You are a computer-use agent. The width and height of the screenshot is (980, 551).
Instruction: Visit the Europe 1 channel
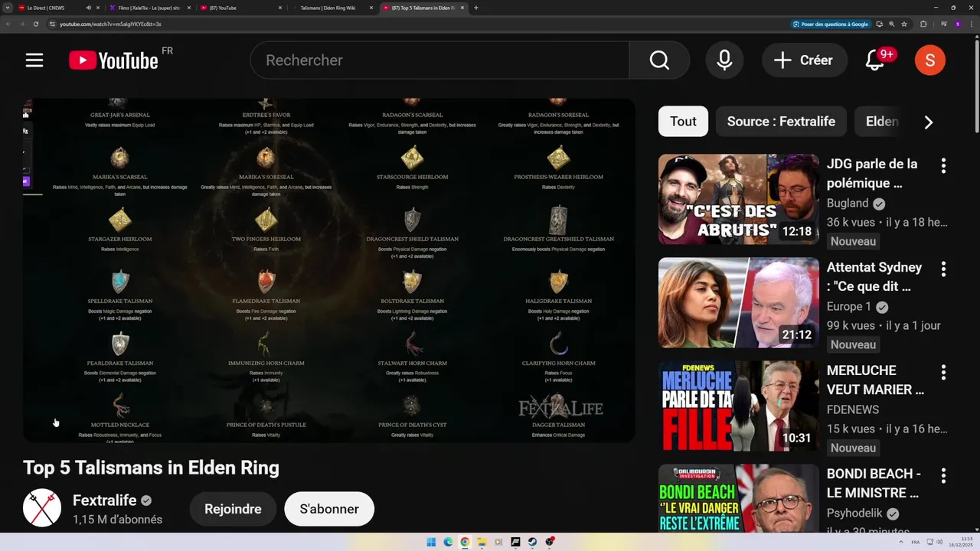849,306
